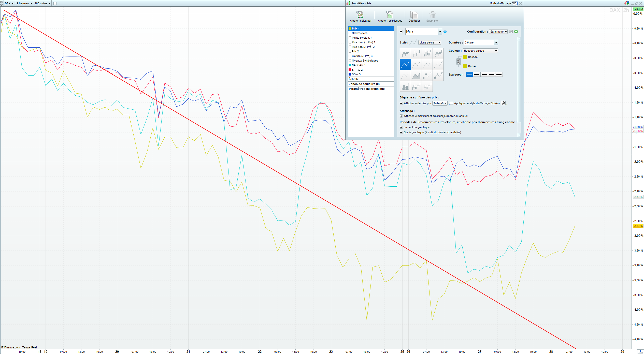Viewport: 644px width, 354px height.
Task: Open the 2 heures timeframe dropdown
Action: [x=24, y=3]
